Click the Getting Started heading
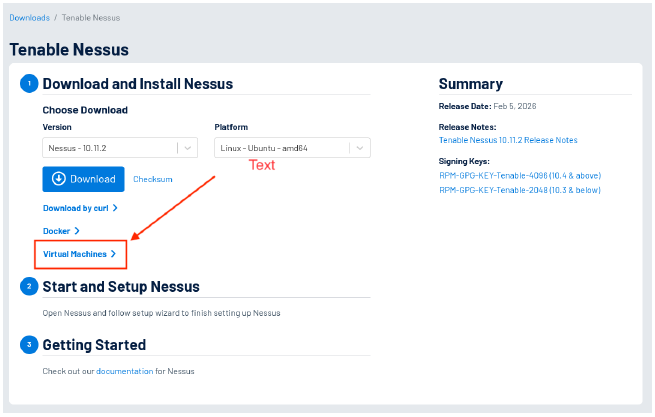 94,345
